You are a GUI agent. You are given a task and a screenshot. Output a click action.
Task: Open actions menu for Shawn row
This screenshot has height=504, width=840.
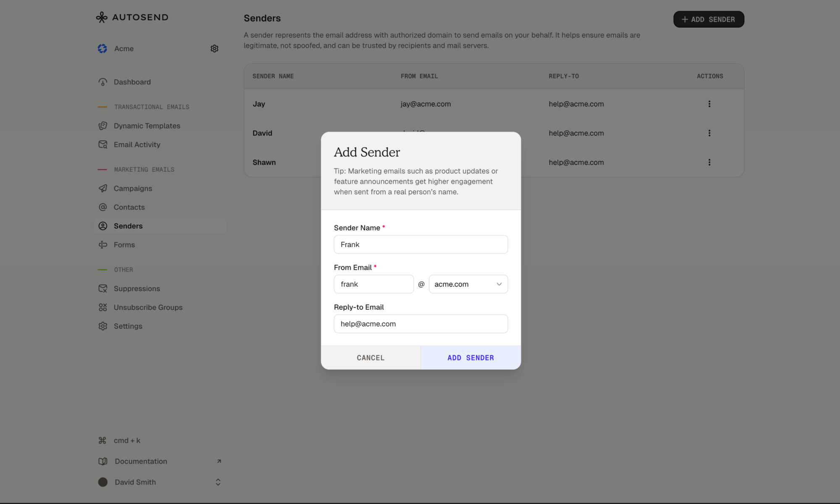tap(709, 162)
